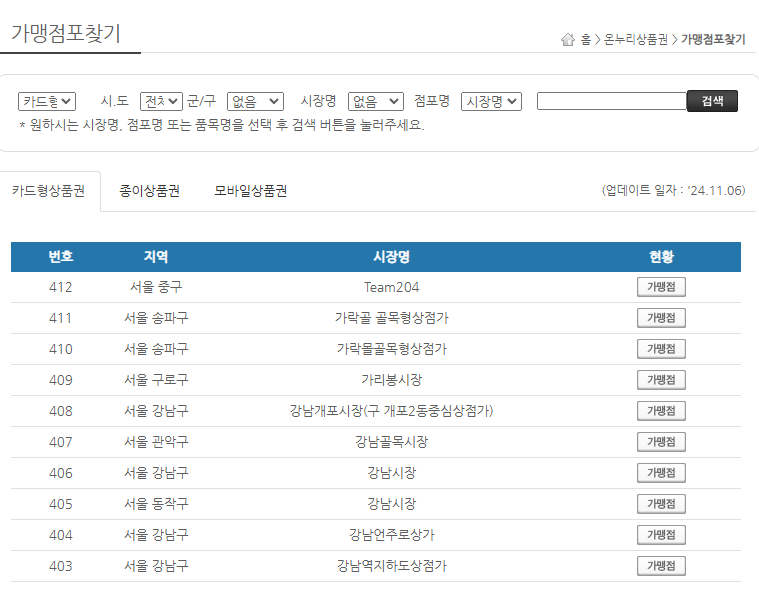Click 가맹점 button for Team204
This screenshot has width=759, height=592.
(661, 287)
